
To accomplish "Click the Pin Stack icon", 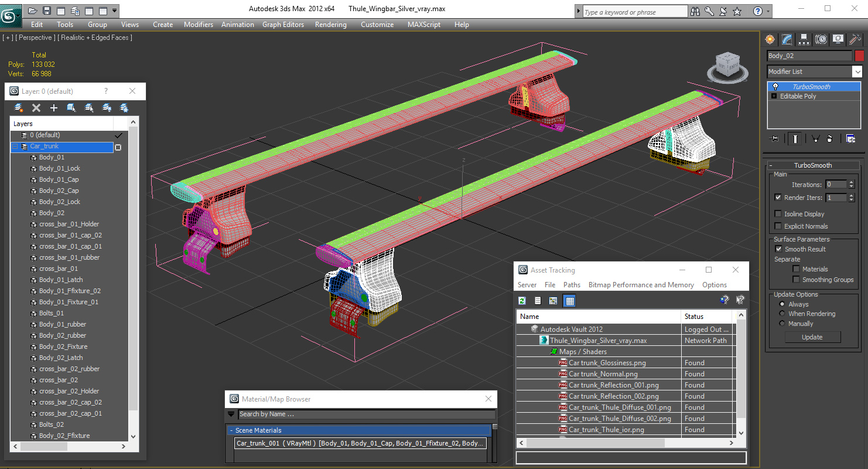I will click(775, 139).
